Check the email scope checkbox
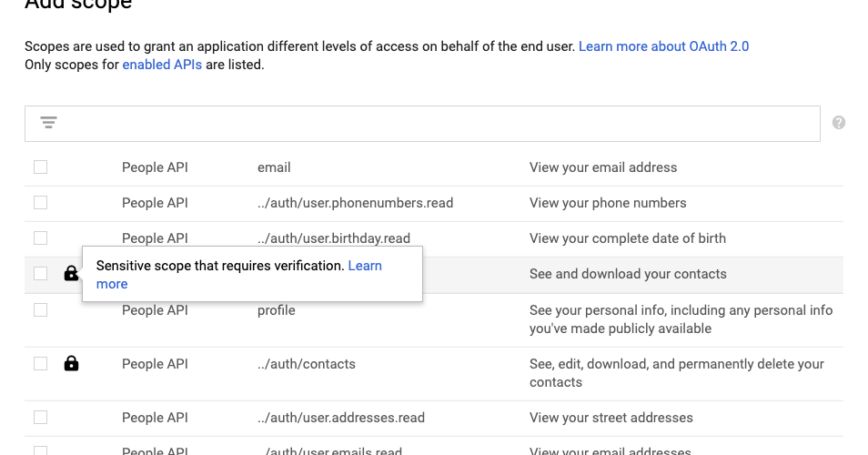 point(40,167)
